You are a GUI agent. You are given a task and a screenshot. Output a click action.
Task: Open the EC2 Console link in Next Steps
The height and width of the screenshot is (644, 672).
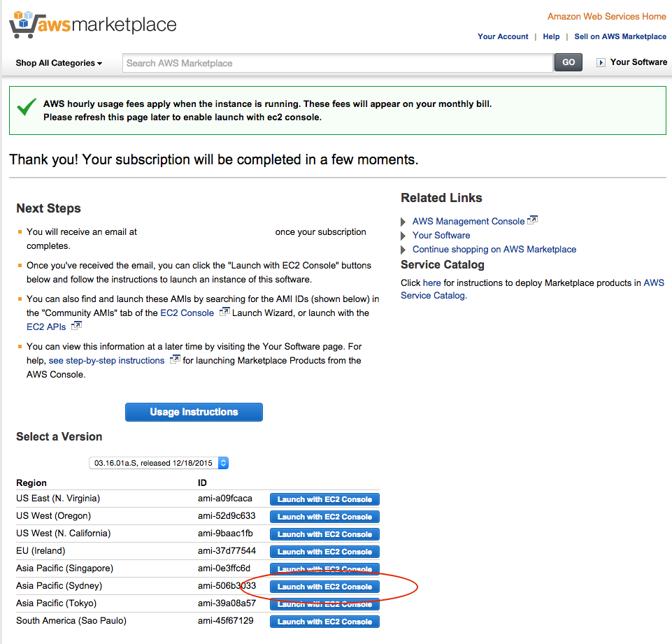187,313
